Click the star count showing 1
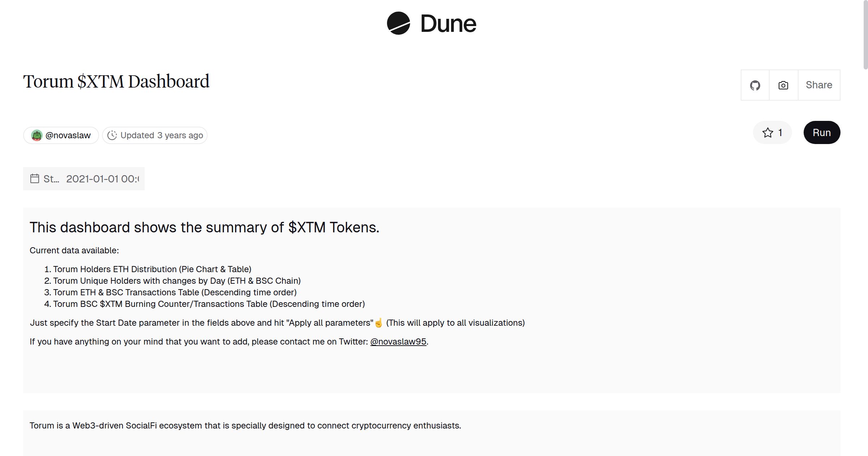Viewport: 868px width, 456px height. point(780,133)
